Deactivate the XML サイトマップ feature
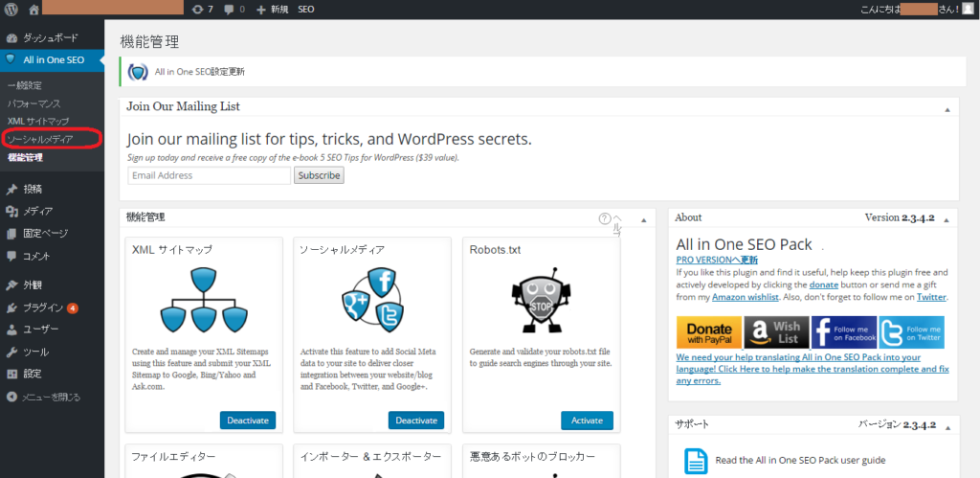This screenshot has width=980, height=478. [x=248, y=421]
